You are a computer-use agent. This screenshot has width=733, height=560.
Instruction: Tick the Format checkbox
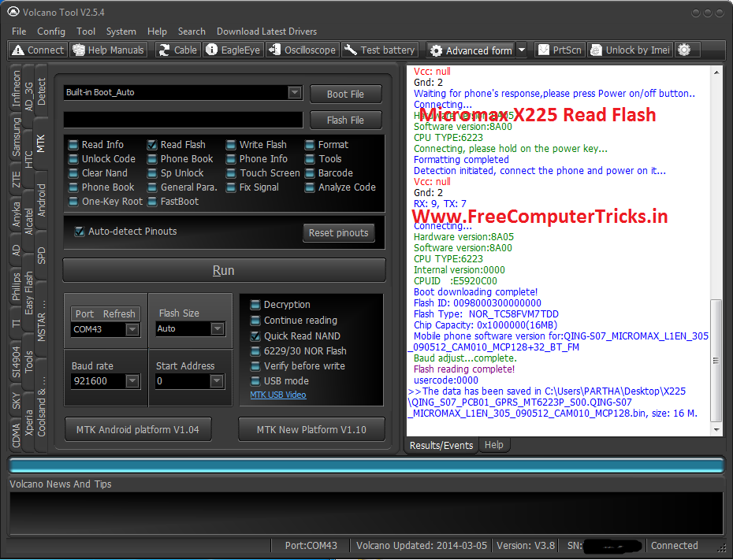click(x=310, y=145)
